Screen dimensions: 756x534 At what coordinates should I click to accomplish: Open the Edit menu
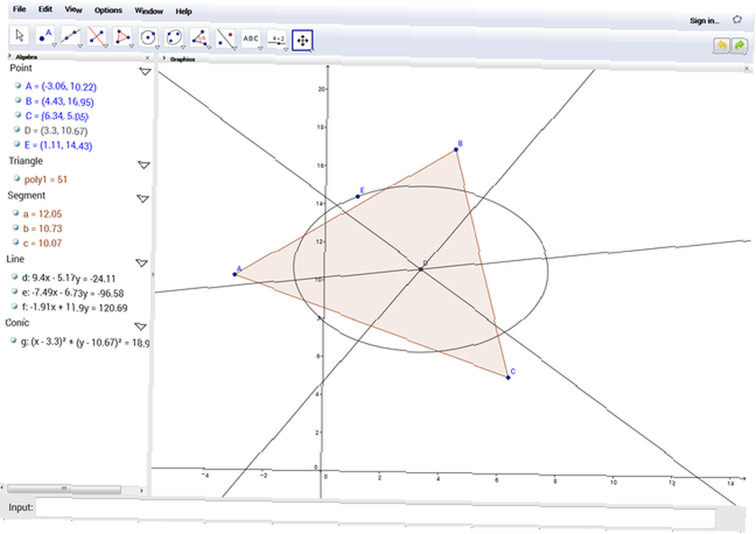click(x=45, y=9)
